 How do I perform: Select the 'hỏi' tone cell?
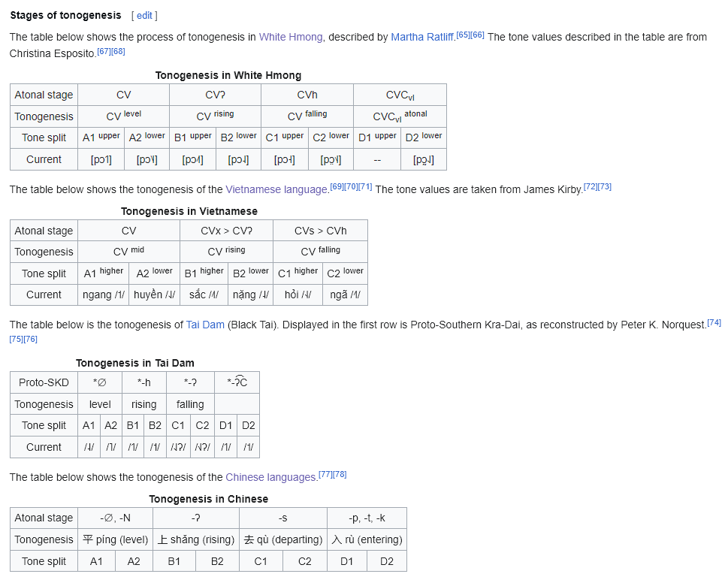coord(298,295)
